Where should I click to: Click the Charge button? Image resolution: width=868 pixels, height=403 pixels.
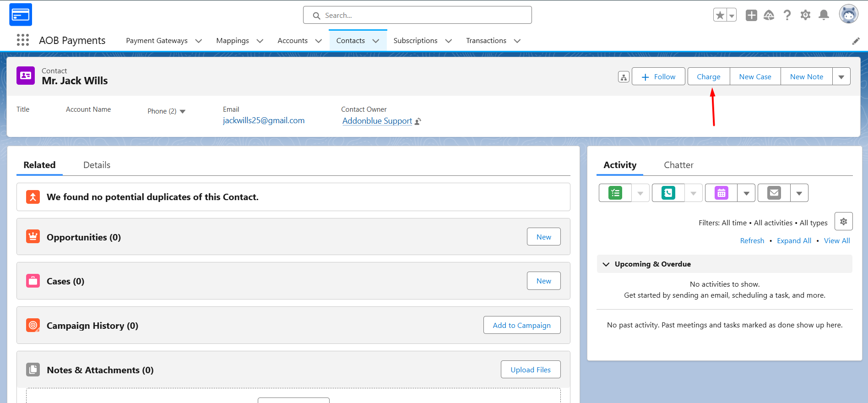709,77
